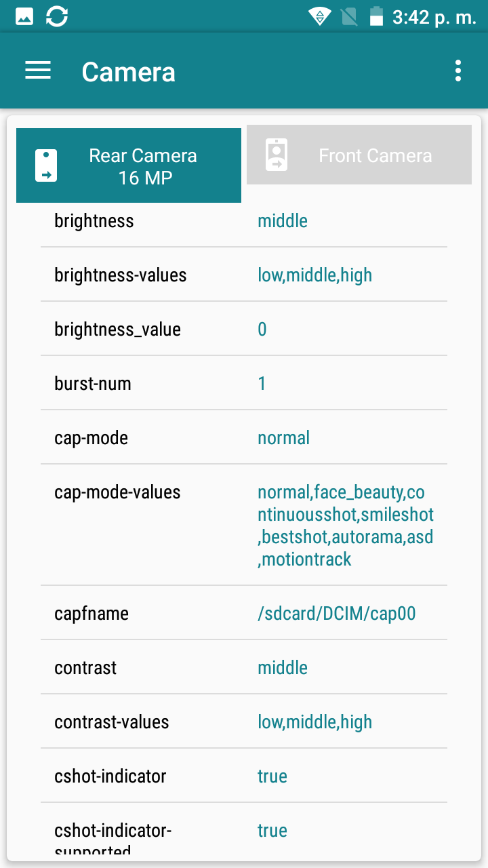Image resolution: width=488 pixels, height=868 pixels.
Task: Tap the Wi-Fi status icon
Action: pyautogui.click(x=319, y=17)
